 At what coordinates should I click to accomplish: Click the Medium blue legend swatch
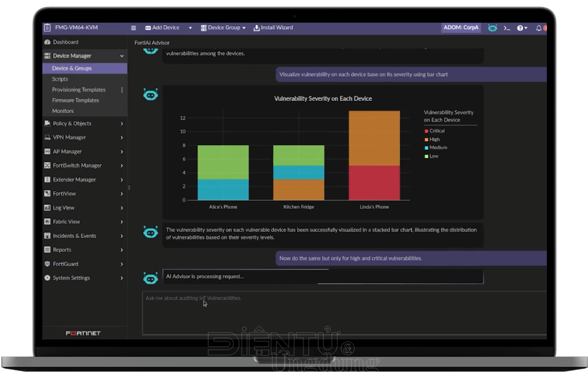(426, 148)
